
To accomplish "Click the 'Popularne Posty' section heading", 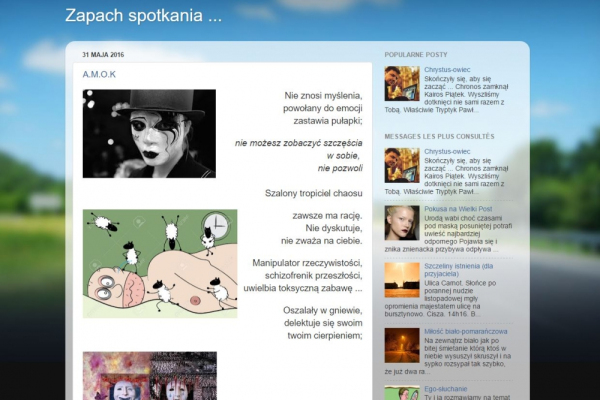I will tap(414, 53).
